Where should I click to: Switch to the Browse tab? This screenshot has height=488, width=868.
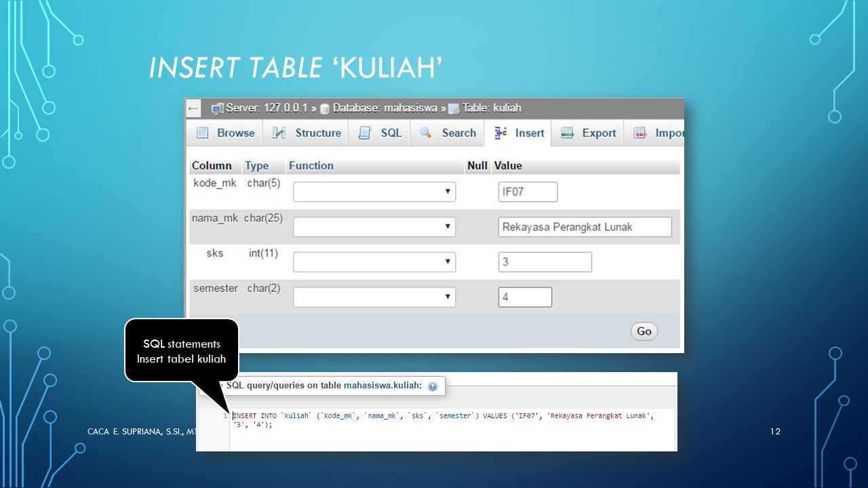pos(224,133)
